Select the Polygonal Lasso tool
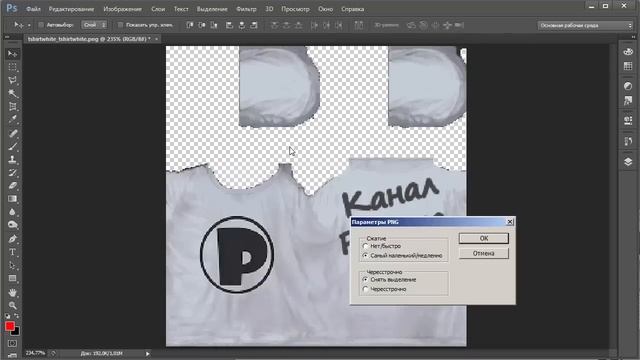 (x=12, y=80)
